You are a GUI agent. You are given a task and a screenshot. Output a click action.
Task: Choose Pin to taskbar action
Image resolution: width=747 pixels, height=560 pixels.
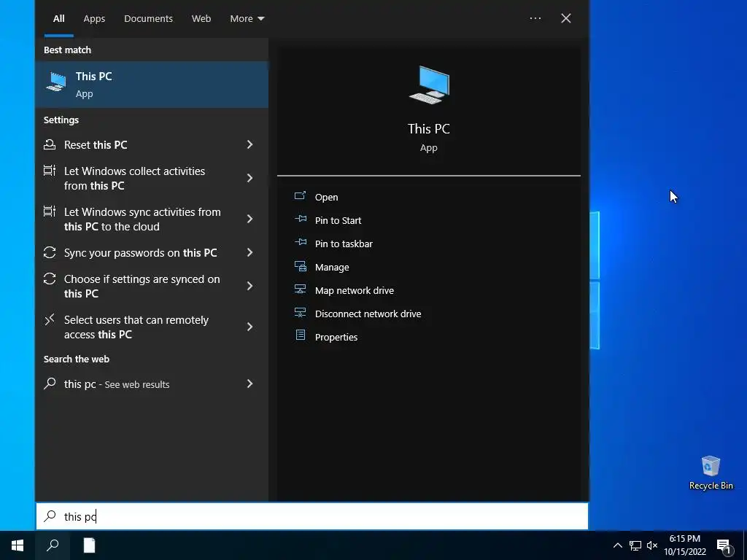[x=344, y=244]
